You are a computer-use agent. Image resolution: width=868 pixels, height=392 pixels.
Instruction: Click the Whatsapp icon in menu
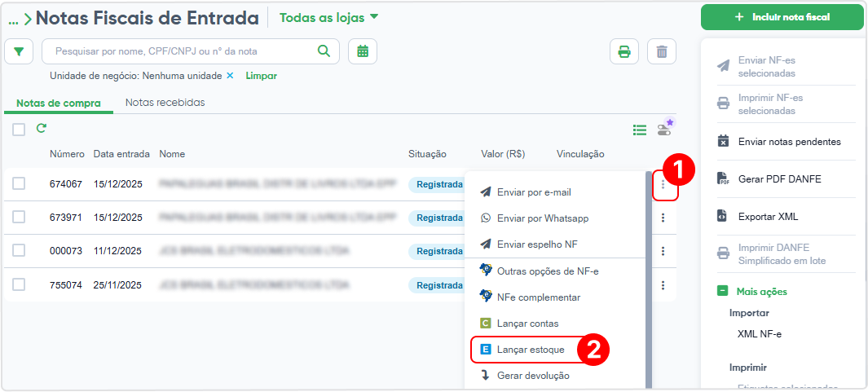486,218
